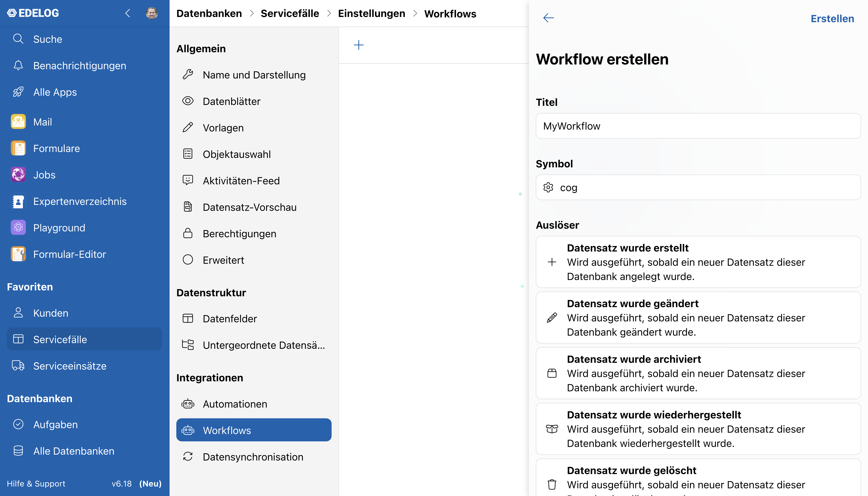Select Workflows in settings list
The height and width of the screenshot is (496, 868).
point(254,430)
